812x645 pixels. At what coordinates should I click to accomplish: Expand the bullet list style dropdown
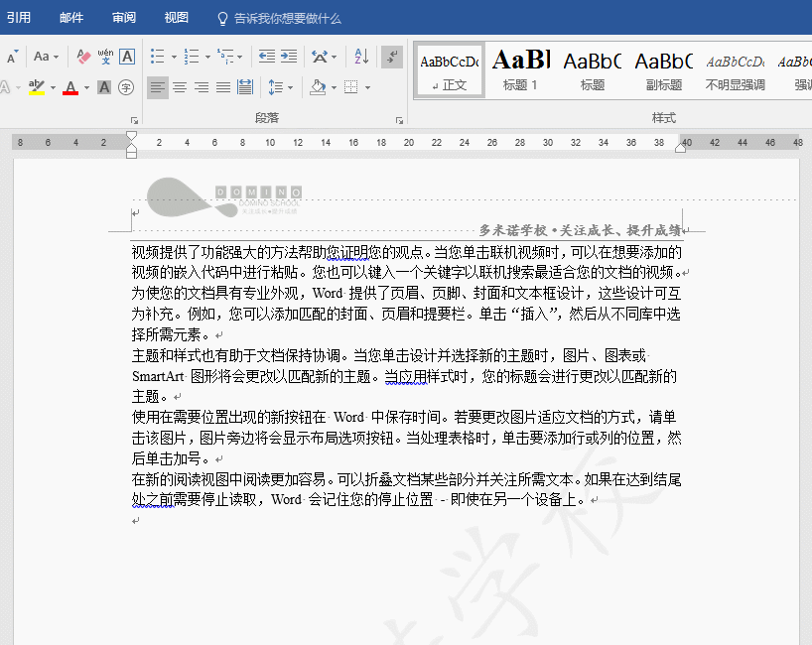(x=174, y=58)
